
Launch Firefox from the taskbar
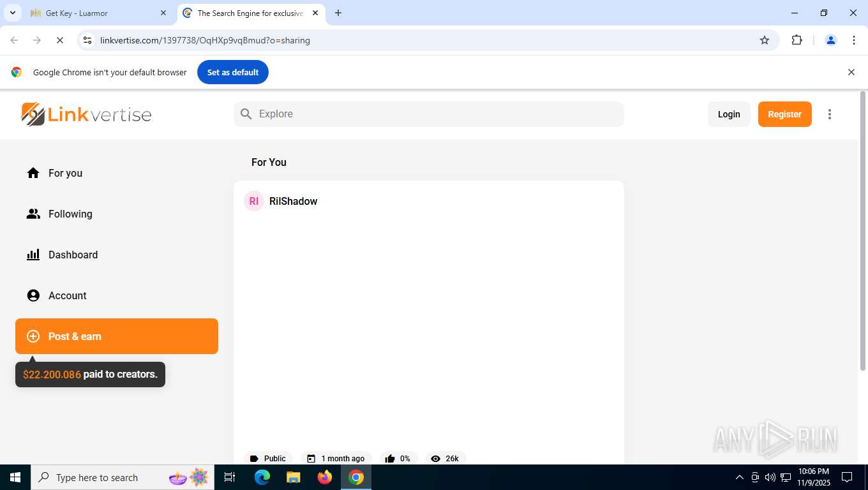click(x=325, y=477)
